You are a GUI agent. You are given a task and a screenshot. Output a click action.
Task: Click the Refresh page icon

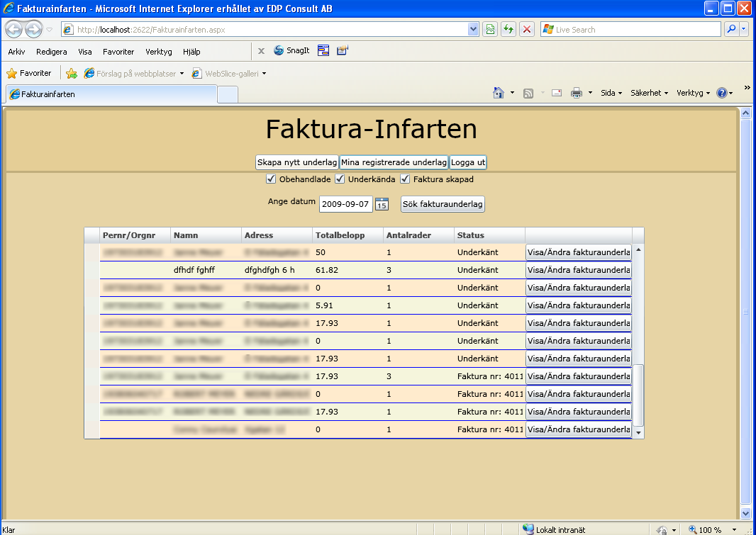[x=508, y=29]
